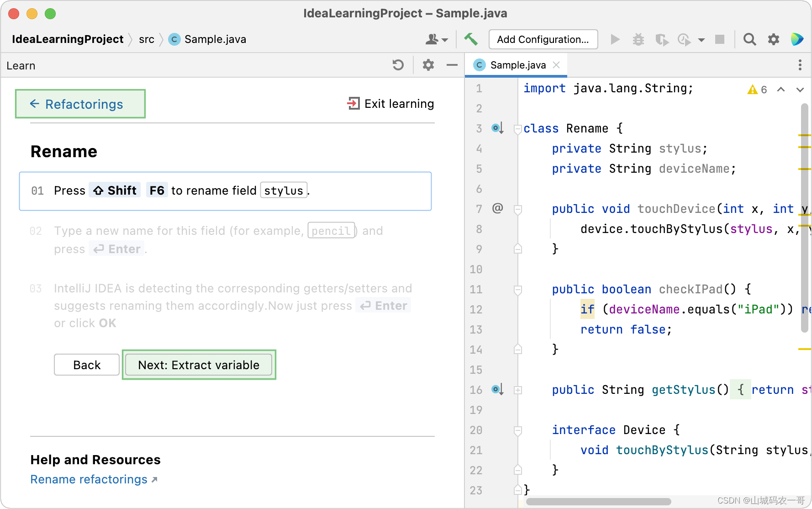This screenshot has width=812, height=509.
Task: Click fold end marker on line 9
Action: (518, 249)
